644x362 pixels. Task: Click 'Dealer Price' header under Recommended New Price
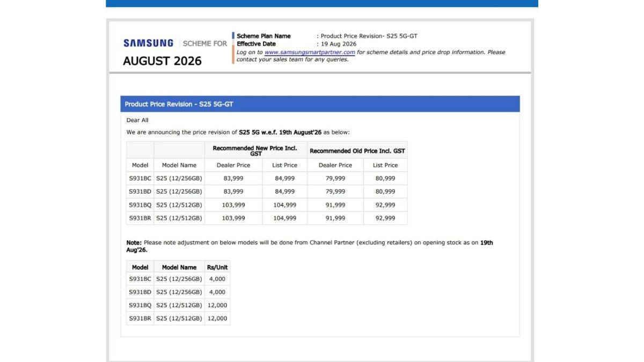pos(233,165)
